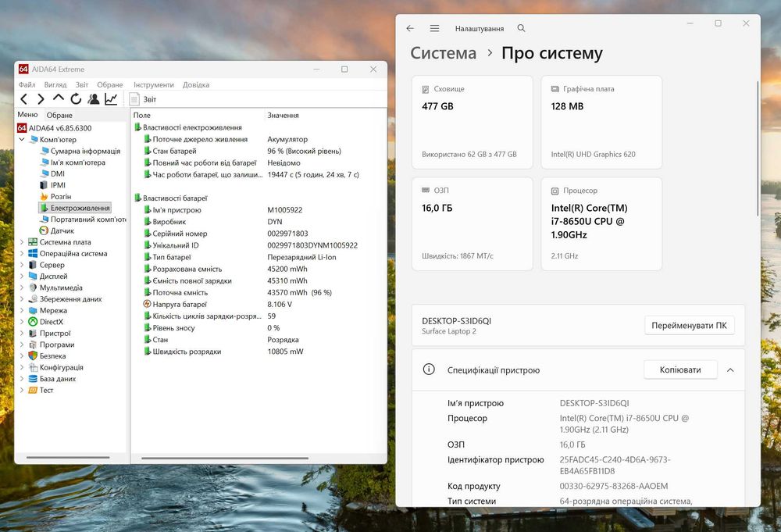Click the Конфігурація tree icon
The image size is (781, 532).
coord(33,368)
